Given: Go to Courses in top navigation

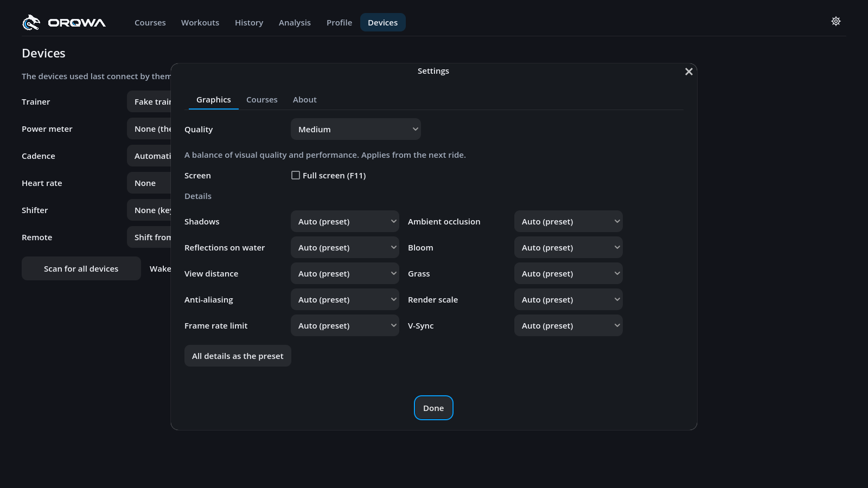Looking at the screenshot, I should 150,22.
